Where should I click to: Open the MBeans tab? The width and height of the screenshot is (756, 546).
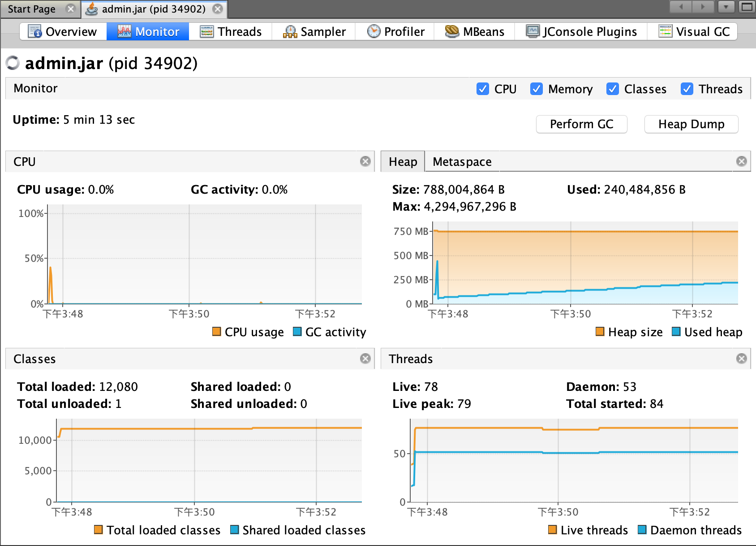click(x=474, y=31)
